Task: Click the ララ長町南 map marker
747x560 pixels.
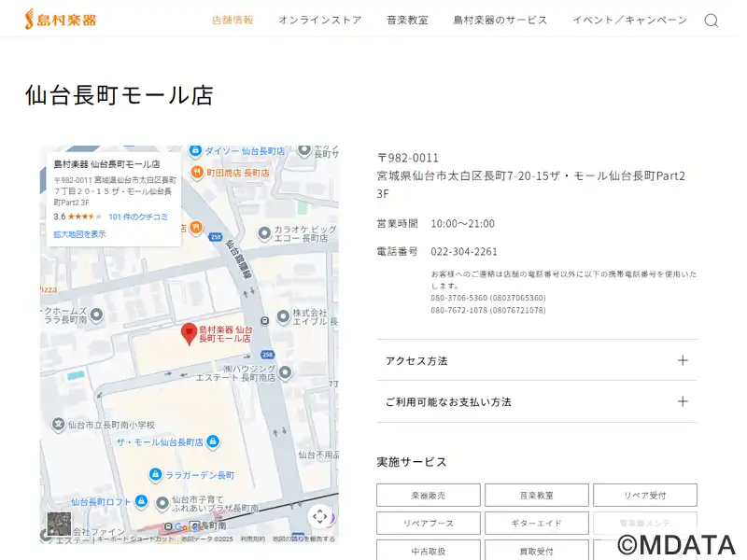Action: [97, 315]
